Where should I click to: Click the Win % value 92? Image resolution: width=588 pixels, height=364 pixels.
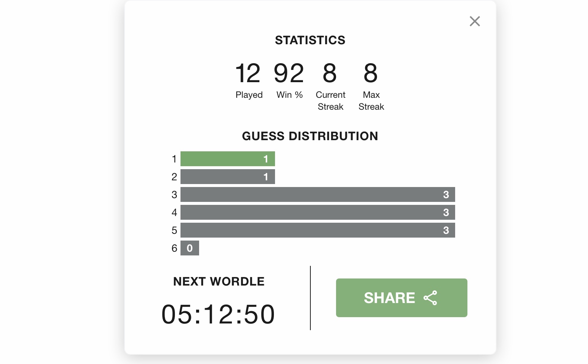tap(289, 73)
